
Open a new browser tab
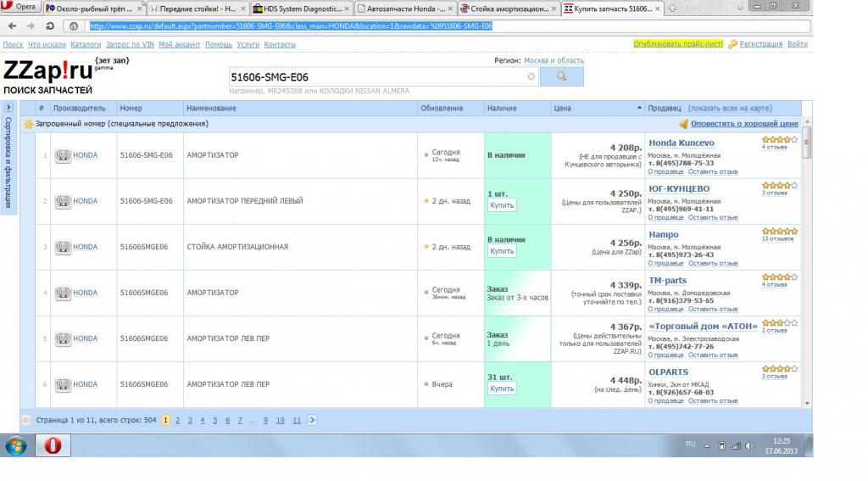[x=672, y=8]
